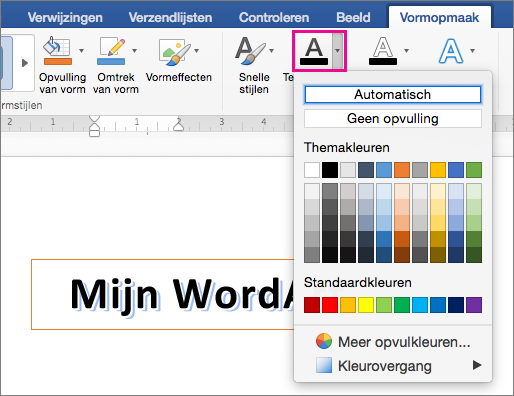The width and height of the screenshot is (514, 396).
Task: Select the dark red standard color
Action: 312,305
